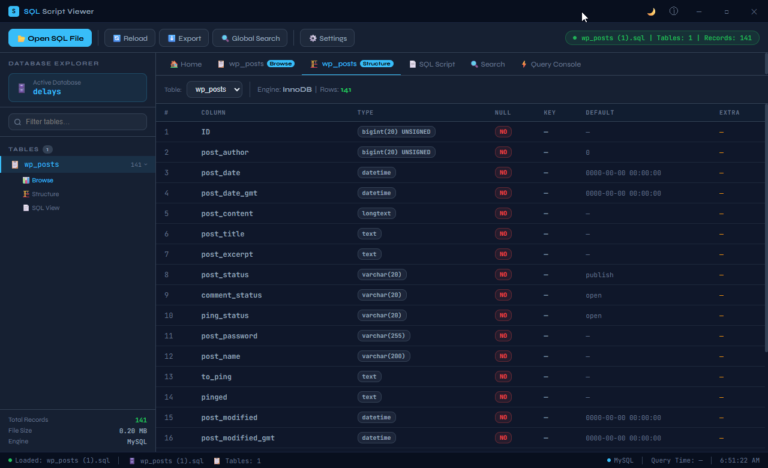The width and height of the screenshot is (768, 468).
Task: Click the vertical scrollbar of structure table
Action: pos(766,227)
